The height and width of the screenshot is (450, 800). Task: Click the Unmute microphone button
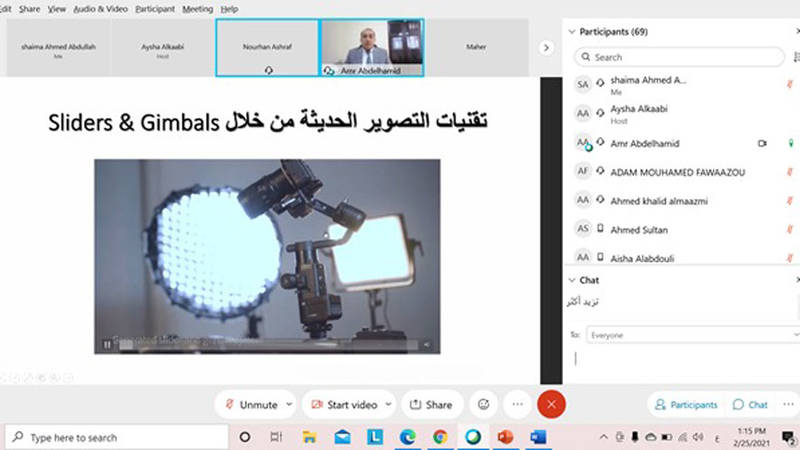point(251,405)
